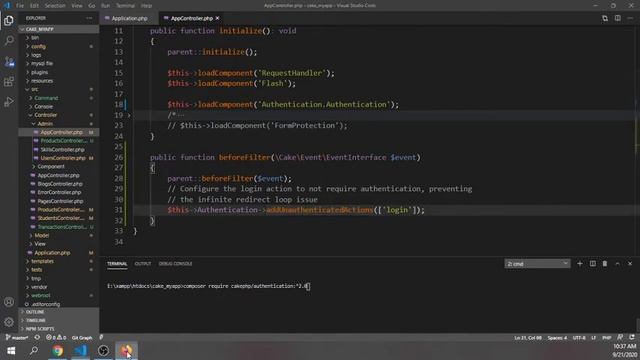Open the Terminal menu
Screen dimensions: 640x360
[125, 6]
